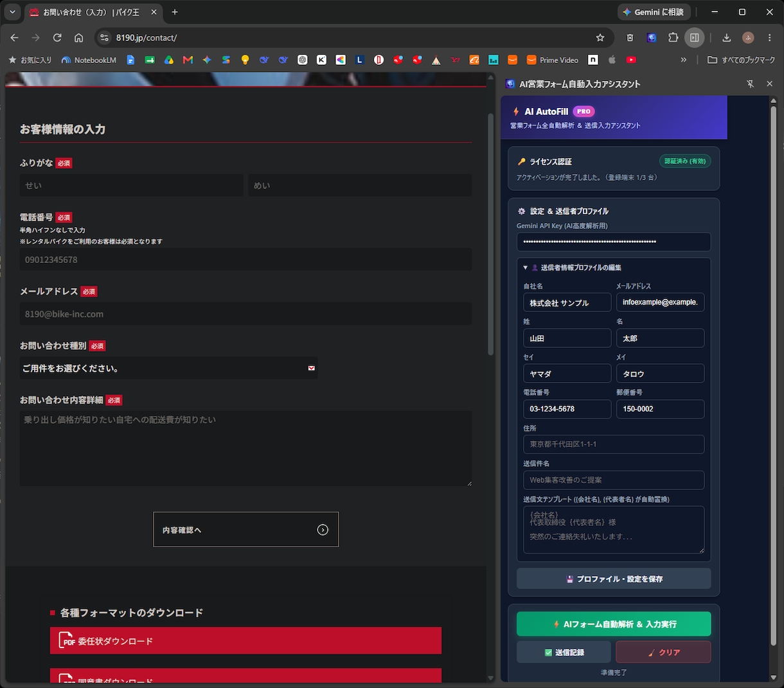The width and height of the screenshot is (784, 688).
Task: Open the tent-shaped bookmark icon
Action: pyautogui.click(x=436, y=60)
